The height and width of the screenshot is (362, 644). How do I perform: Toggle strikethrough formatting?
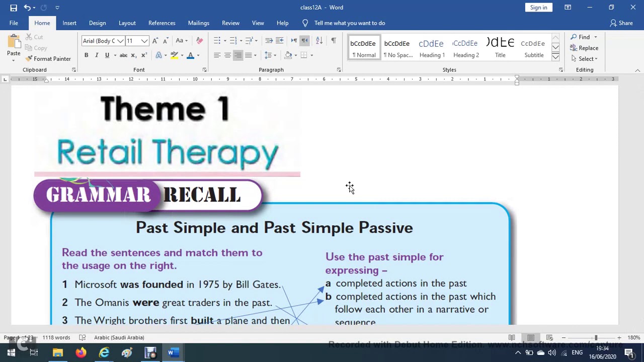[123, 55]
